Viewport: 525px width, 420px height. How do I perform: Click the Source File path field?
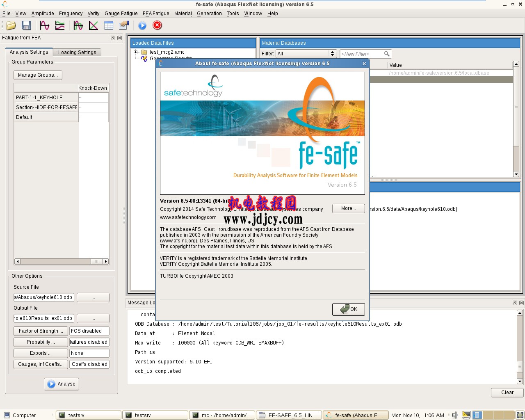click(44, 297)
